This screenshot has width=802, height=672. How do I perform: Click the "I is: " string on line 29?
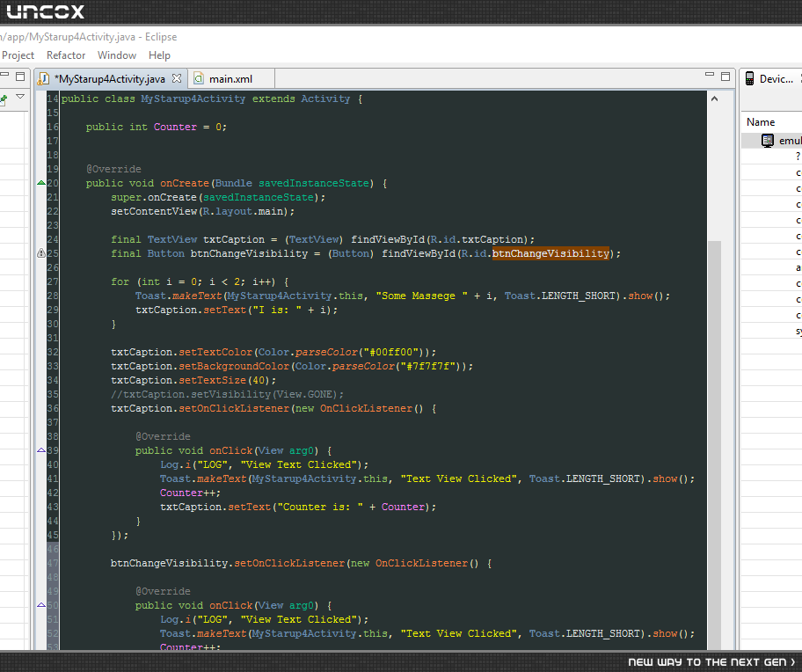[x=275, y=310]
